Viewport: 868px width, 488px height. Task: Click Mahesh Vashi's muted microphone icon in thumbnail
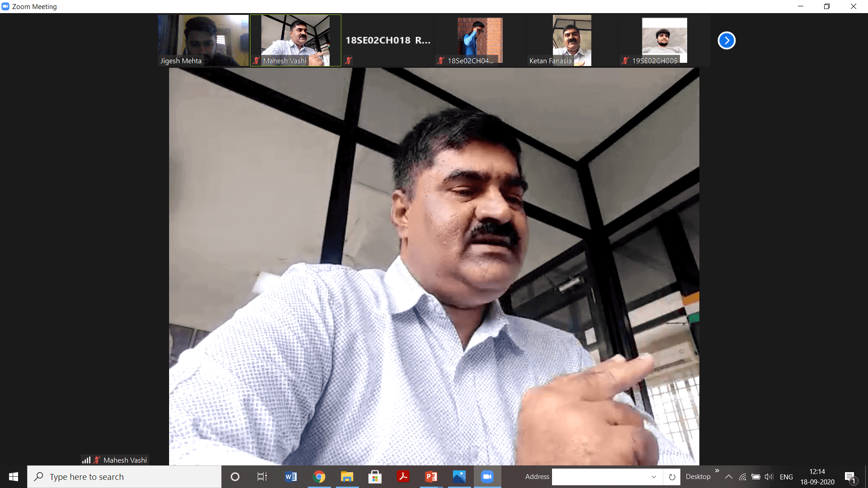coord(256,61)
